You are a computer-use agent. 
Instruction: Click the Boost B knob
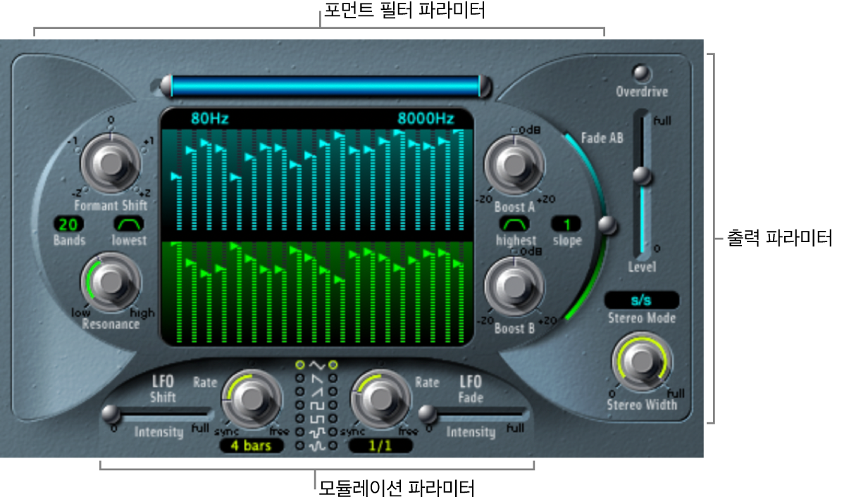514,286
